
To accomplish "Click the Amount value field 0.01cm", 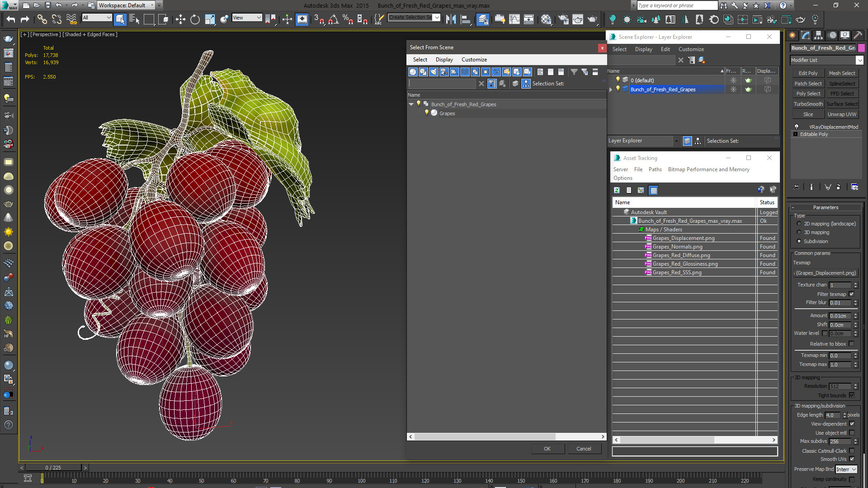I will coord(840,316).
